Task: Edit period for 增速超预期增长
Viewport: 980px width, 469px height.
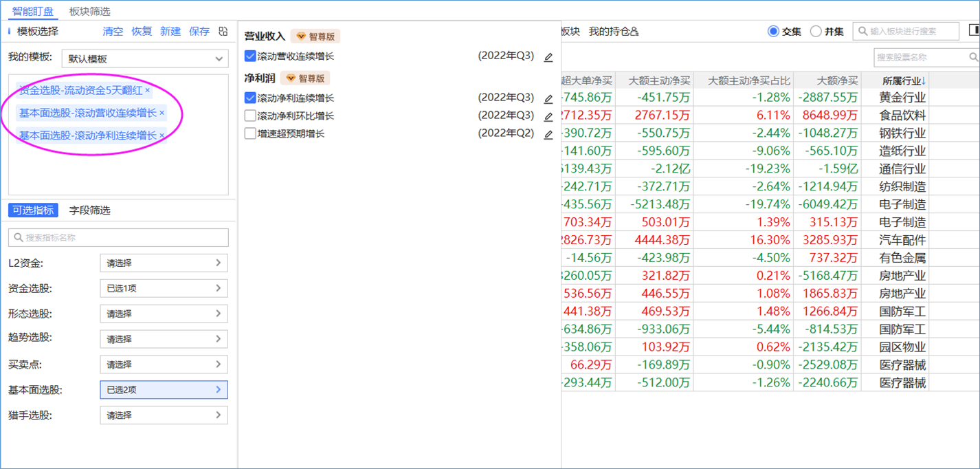Action: coord(548,135)
